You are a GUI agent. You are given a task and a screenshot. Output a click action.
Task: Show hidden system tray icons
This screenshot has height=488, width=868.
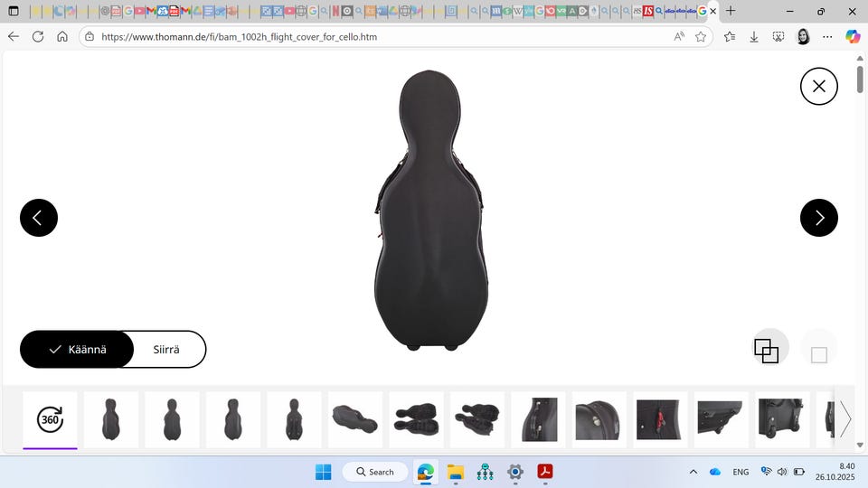(693, 472)
